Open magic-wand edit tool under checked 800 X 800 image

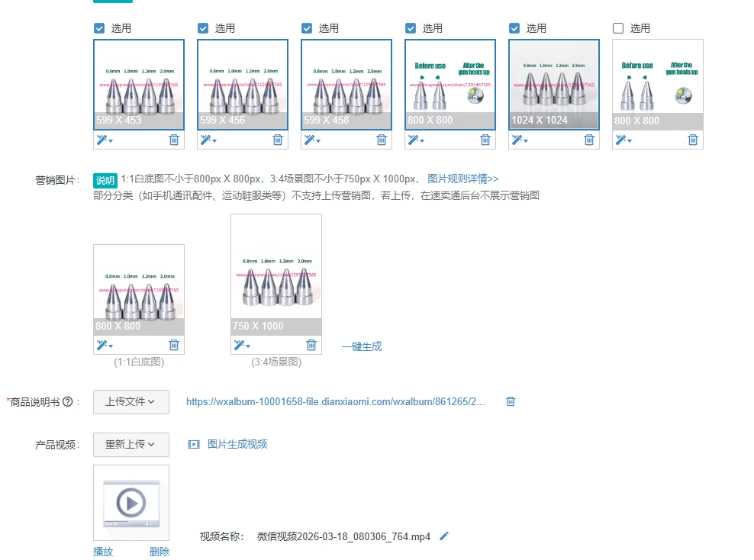click(416, 140)
